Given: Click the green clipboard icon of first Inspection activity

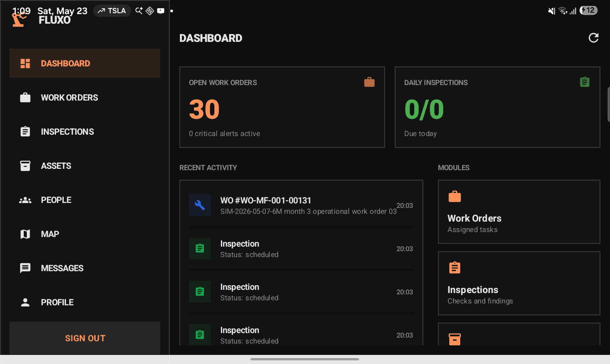Looking at the screenshot, I should pos(200,248).
